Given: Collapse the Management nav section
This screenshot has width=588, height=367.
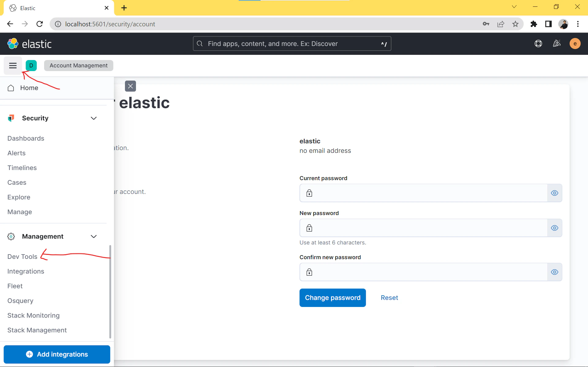Looking at the screenshot, I should click(94, 236).
